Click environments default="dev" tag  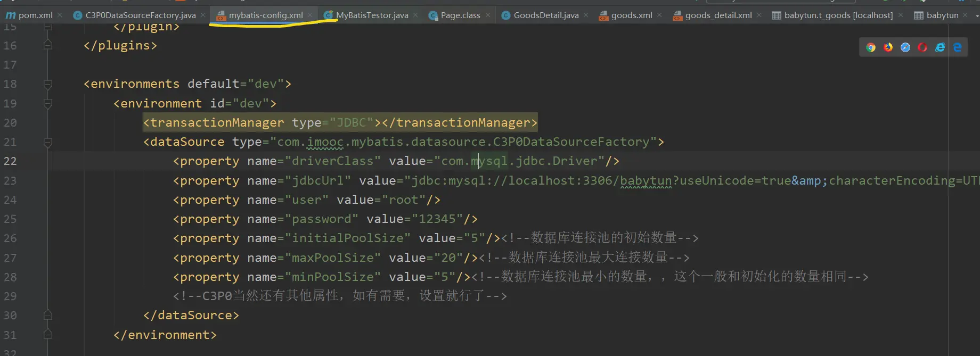(x=187, y=84)
